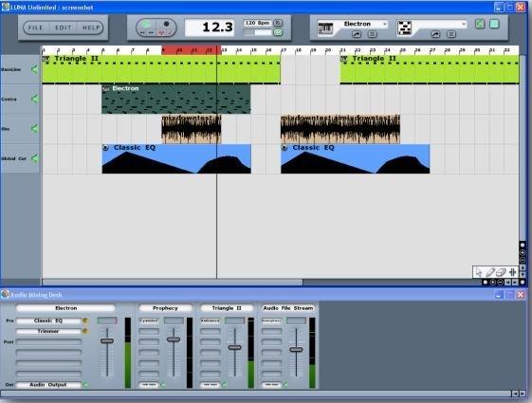Toggle the Classic EQ effect bypass light

tap(84, 321)
